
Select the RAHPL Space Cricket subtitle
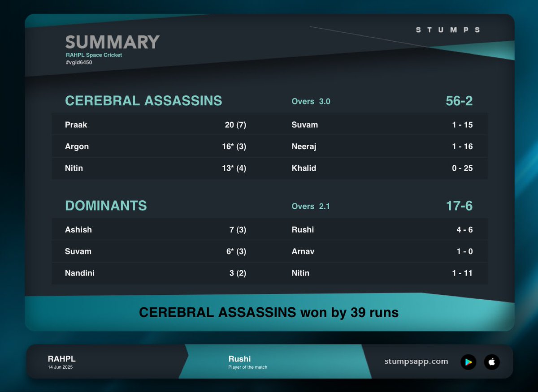(94, 55)
